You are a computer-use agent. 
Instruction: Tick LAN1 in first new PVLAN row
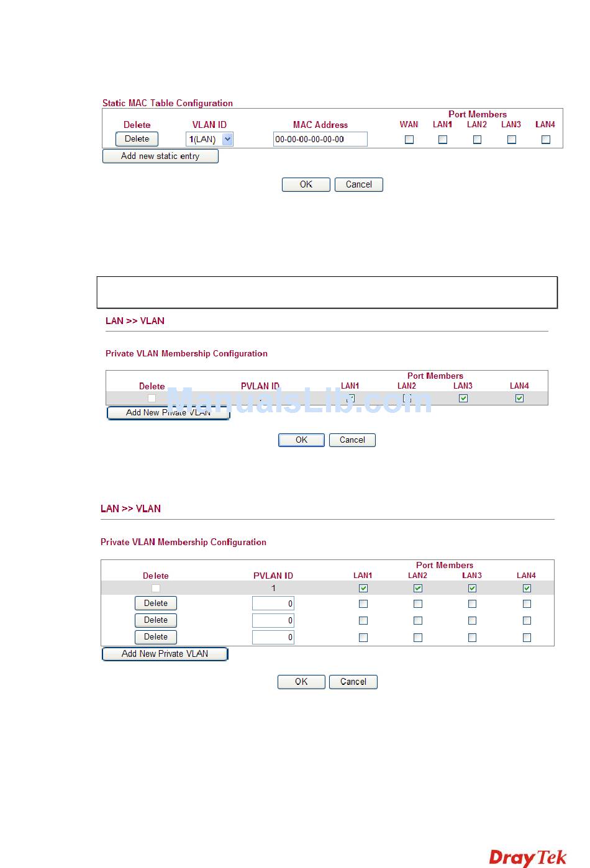click(363, 604)
